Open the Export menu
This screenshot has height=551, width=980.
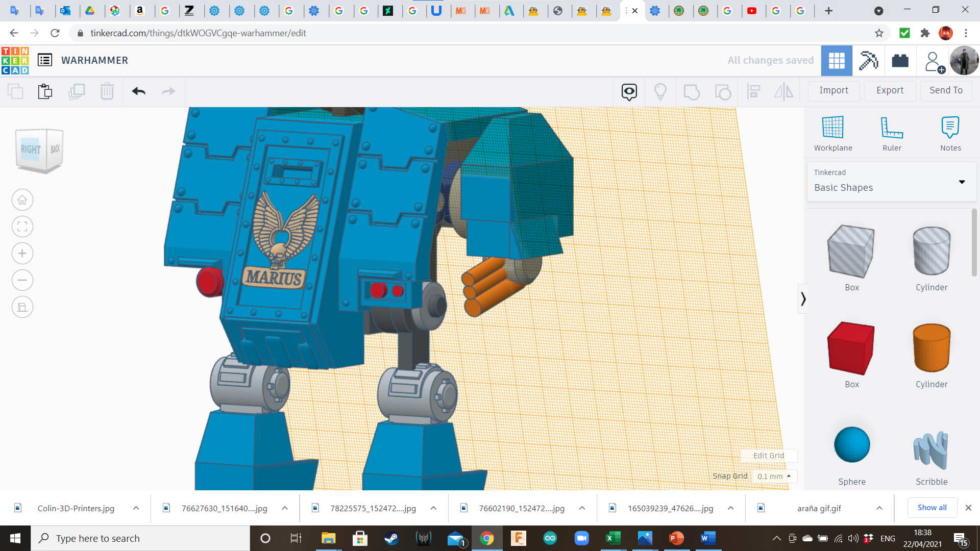(x=890, y=90)
